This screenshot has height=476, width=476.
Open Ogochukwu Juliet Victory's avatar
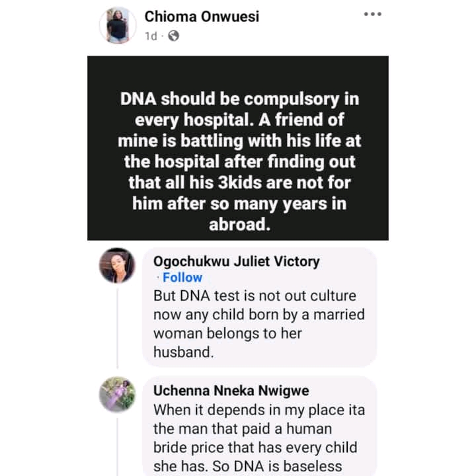[118, 266]
